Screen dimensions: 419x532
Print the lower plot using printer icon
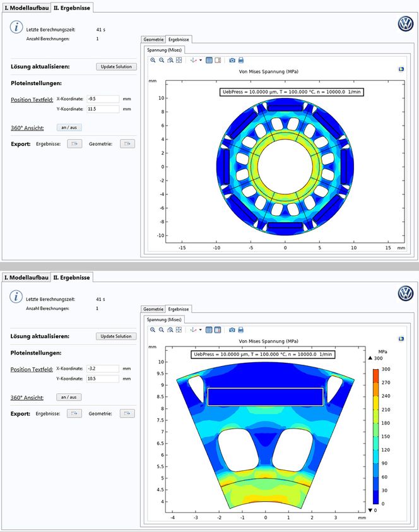(241, 329)
